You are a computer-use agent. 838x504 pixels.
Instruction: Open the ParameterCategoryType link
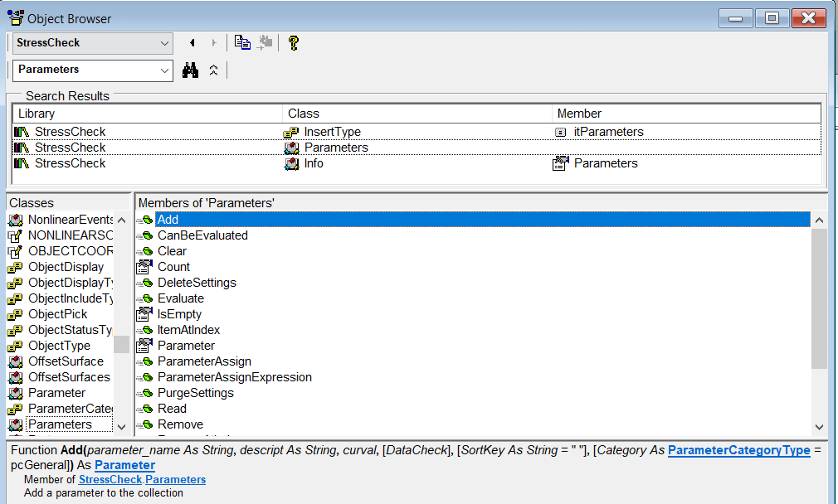click(x=738, y=450)
